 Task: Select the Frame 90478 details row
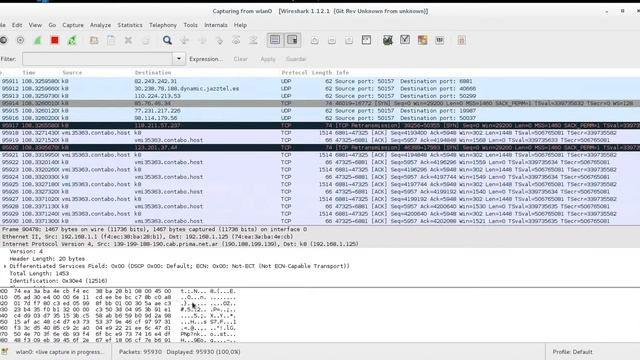point(320,229)
